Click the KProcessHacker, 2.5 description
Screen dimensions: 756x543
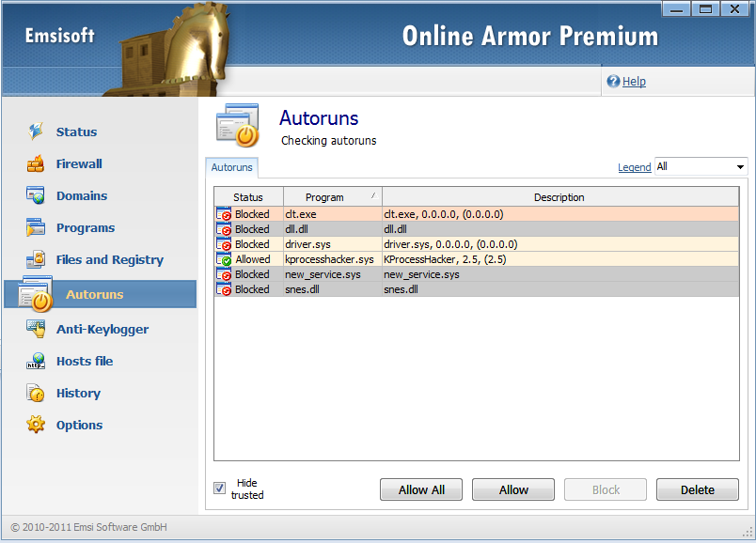pyautogui.click(x=445, y=259)
